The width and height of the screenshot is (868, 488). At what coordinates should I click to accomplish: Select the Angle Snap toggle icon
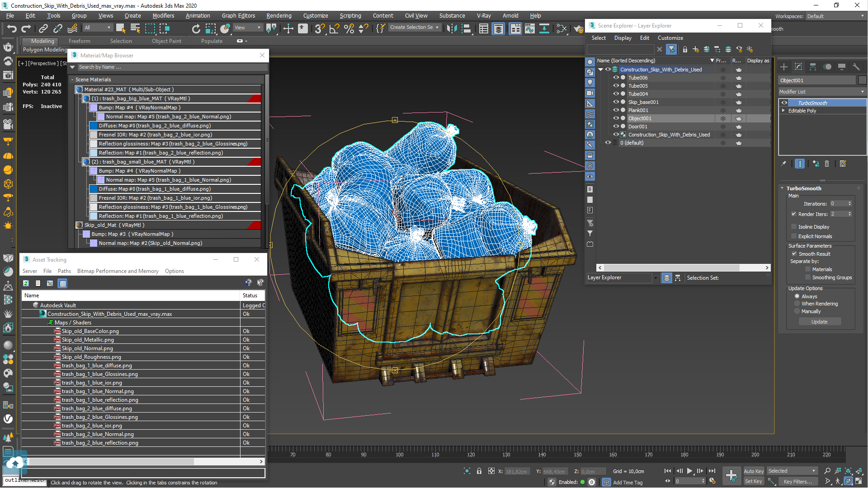pos(334,29)
